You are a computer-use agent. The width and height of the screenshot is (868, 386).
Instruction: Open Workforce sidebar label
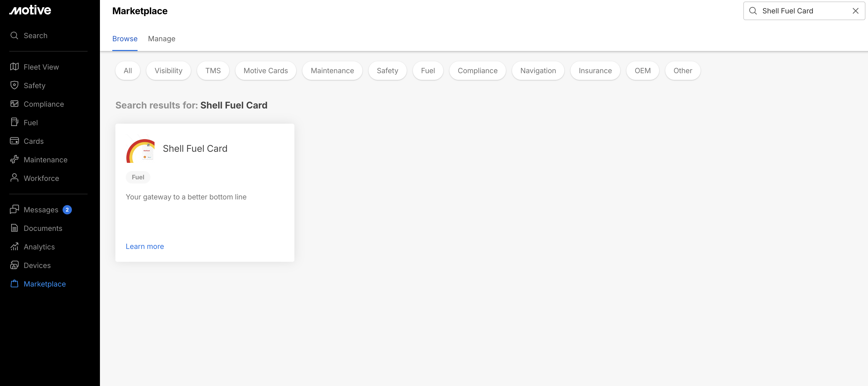pos(41,178)
